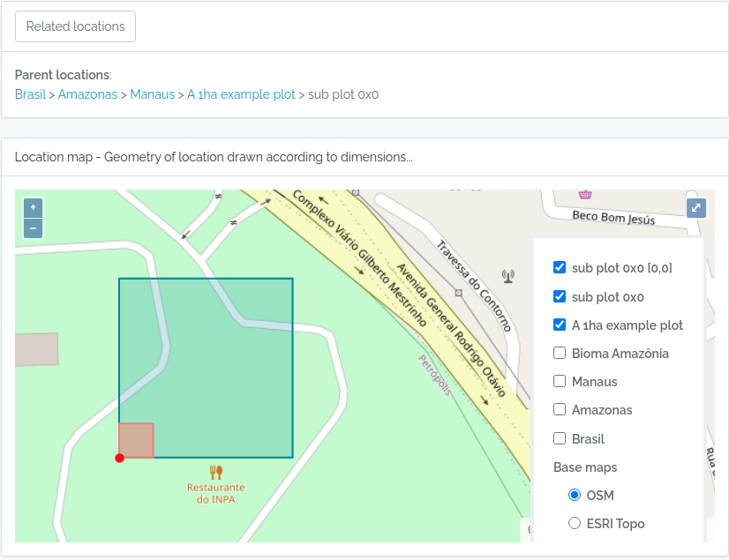Click the Restaurante do INPA map icon

tap(215, 472)
